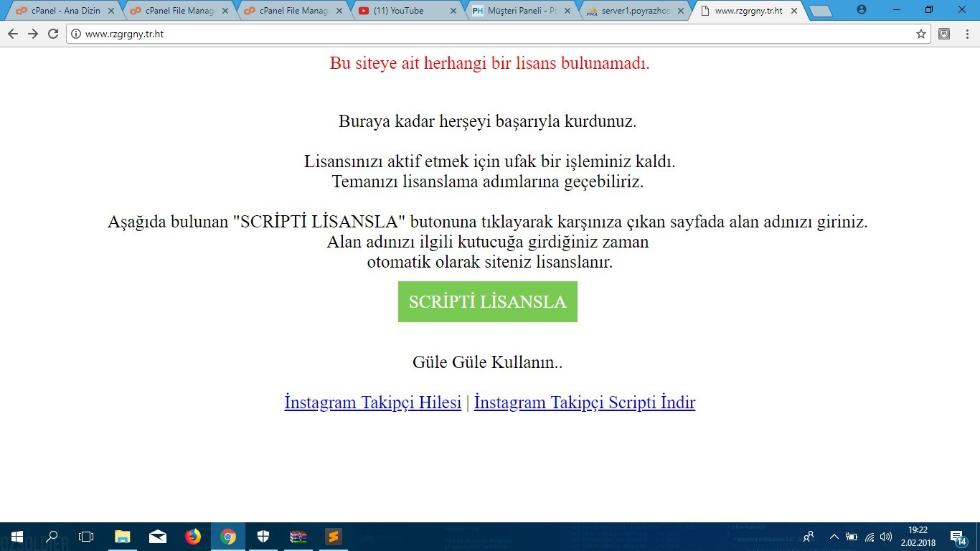Viewport: 980px width, 551px height.
Task: Open Sublime Text from the taskbar
Action: point(333,537)
